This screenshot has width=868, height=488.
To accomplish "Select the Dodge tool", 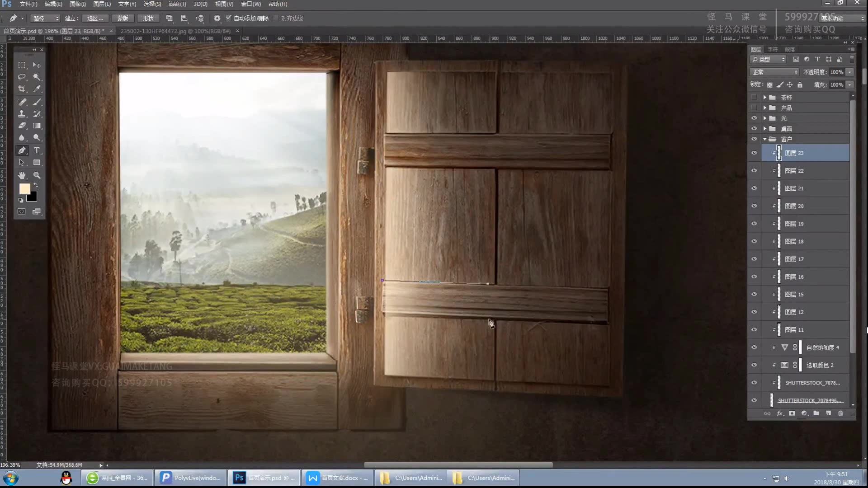I will (37, 137).
